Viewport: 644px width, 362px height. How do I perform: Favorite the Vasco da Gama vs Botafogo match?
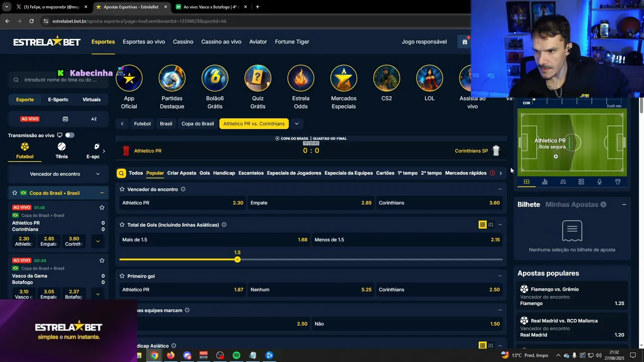102,260
